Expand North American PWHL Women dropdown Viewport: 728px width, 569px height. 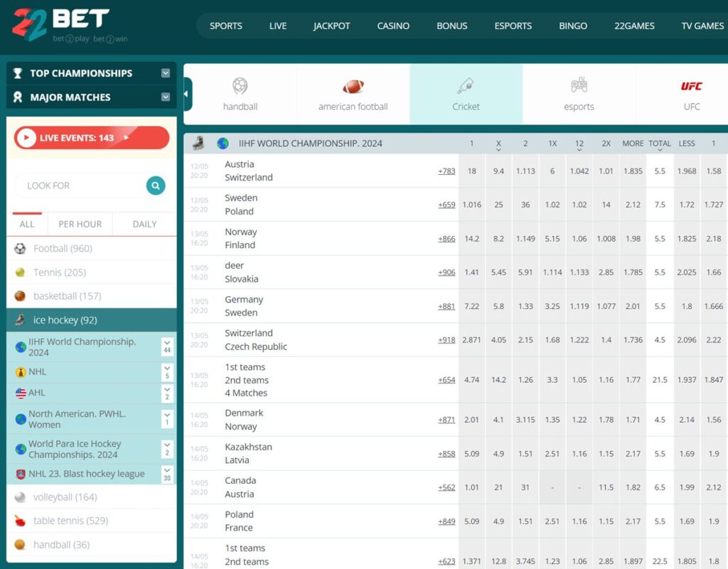point(167,418)
